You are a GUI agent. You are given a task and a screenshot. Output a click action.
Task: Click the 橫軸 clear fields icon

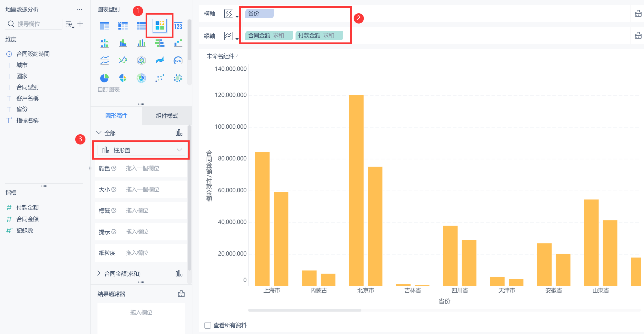[x=638, y=14]
